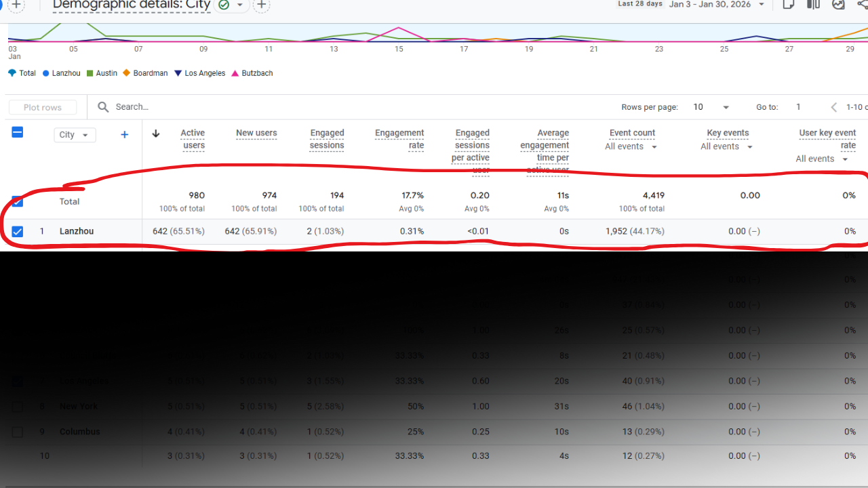Image resolution: width=868 pixels, height=488 pixels.
Task: Check the Columbus row checkbox
Action: click(x=18, y=432)
